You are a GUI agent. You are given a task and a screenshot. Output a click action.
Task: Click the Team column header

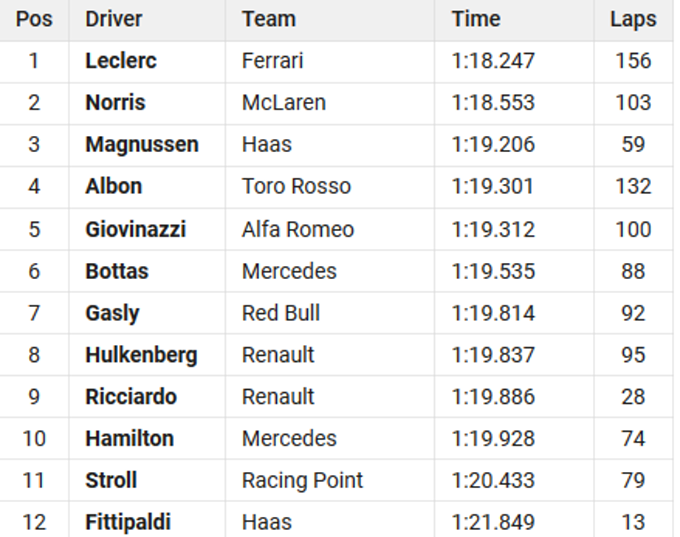(269, 19)
